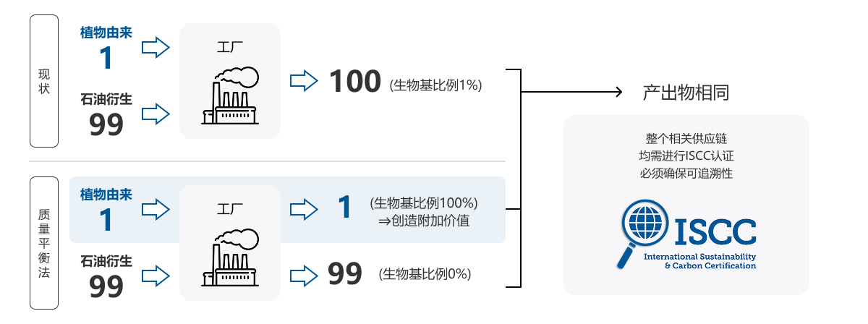Click the arrow beside the top 植物由来 1
Screen dimensions: 868x324
[155, 48]
